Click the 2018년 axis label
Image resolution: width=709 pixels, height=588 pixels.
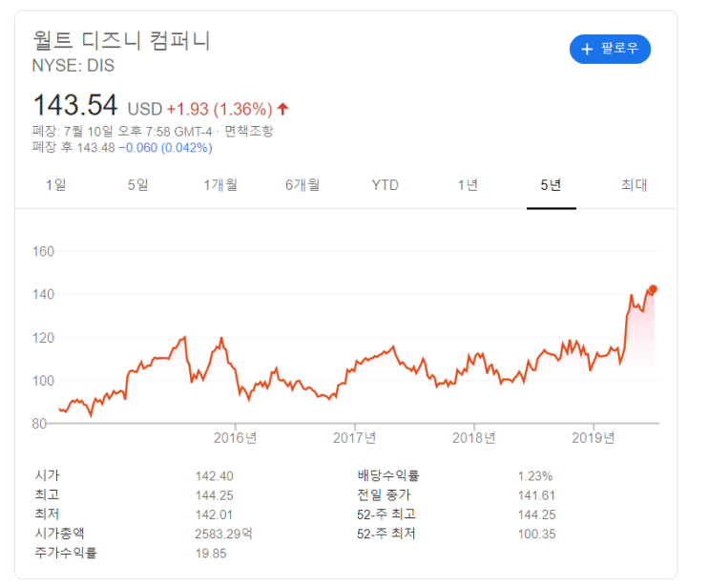coord(474,438)
